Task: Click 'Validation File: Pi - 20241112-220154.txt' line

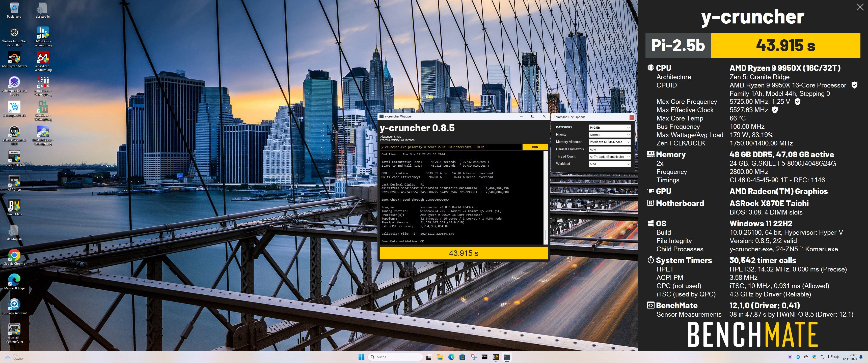Action: pos(418,234)
